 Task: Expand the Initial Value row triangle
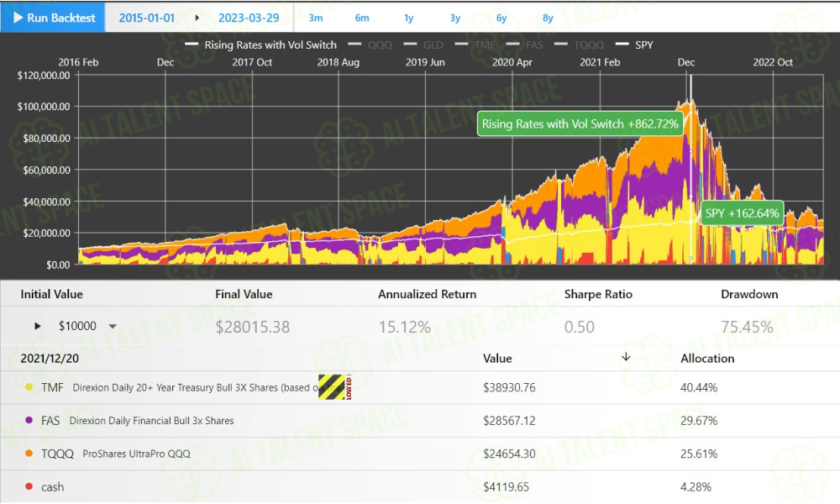point(38,326)
